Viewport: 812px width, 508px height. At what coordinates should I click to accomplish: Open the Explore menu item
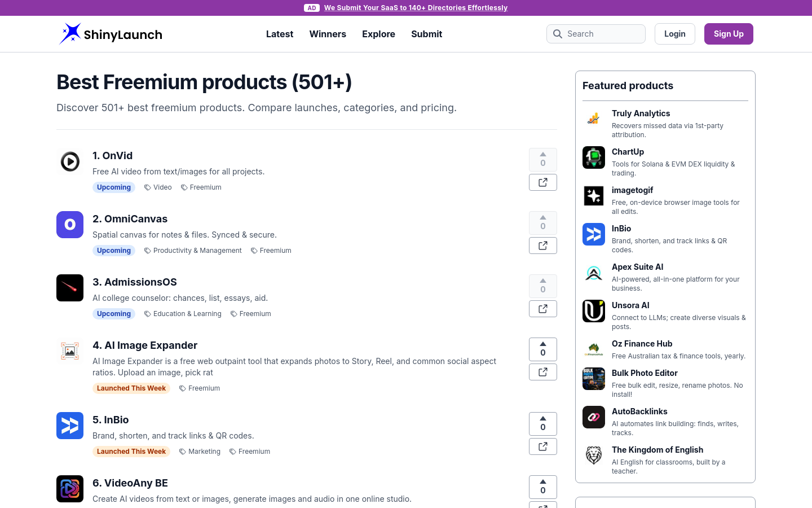(x=378, y=34)
